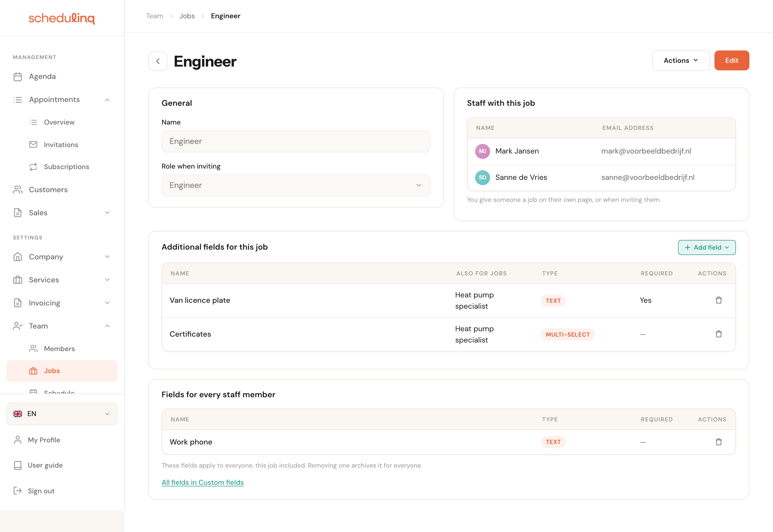Open the Add field dropdown
Screen dimensions: 773x532
point(707,247)
